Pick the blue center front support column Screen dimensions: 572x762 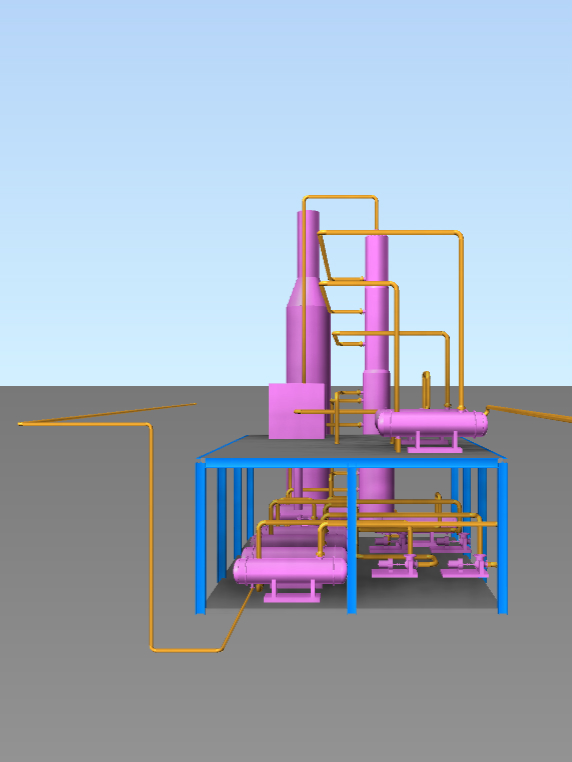point(352,539)
